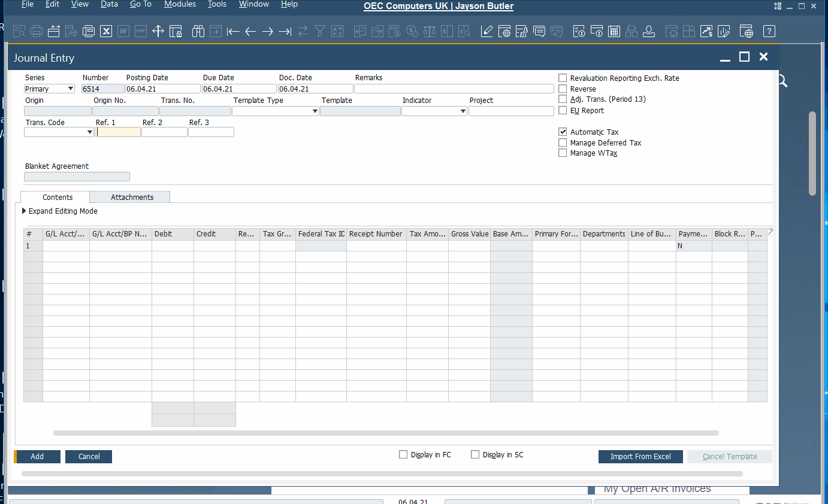Tick the Display in FC checkbox
The height and width of the screenshot is (504, 828).
click(403, 455)
